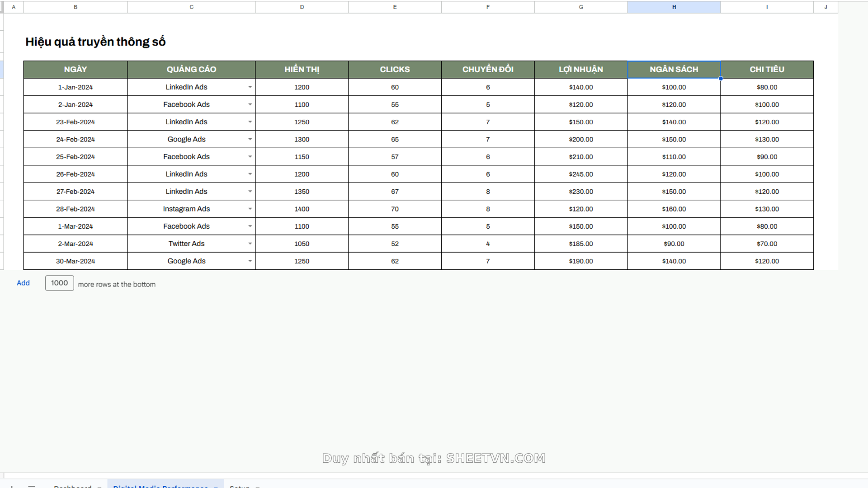The width and height of the screenshot is (868, 488).
Task: Open the Instagram Ads dropdown arrow
Action: click(250, 209)
